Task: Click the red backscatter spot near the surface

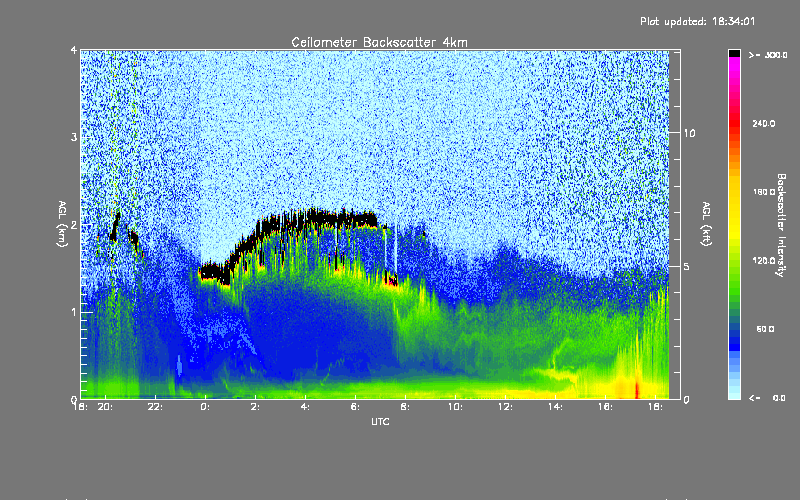Action: 637,390
